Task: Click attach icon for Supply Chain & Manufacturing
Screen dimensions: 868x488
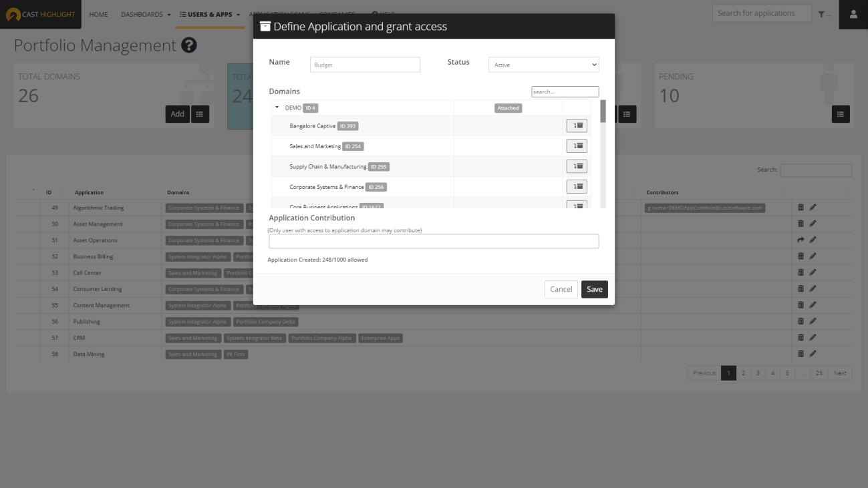Action: [576, 166]
